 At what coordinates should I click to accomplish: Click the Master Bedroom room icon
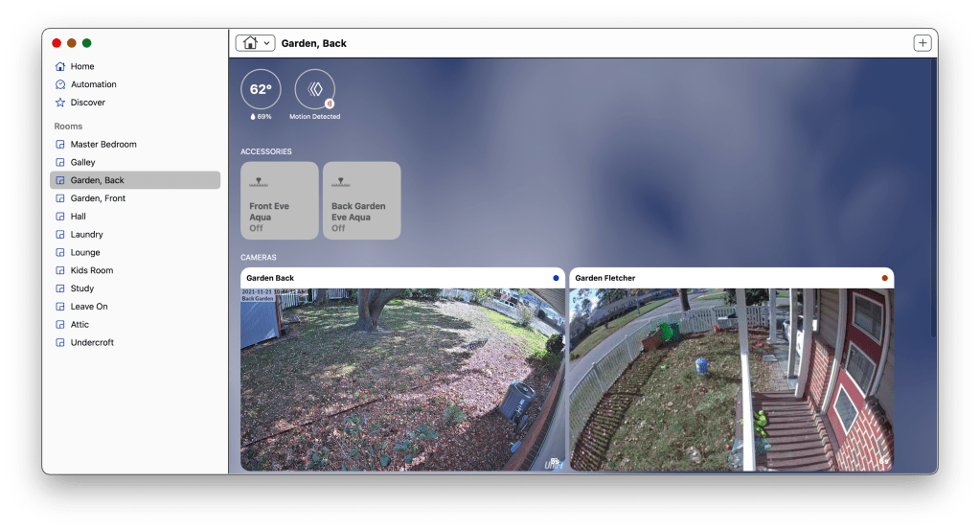click(x=60, y=145)
